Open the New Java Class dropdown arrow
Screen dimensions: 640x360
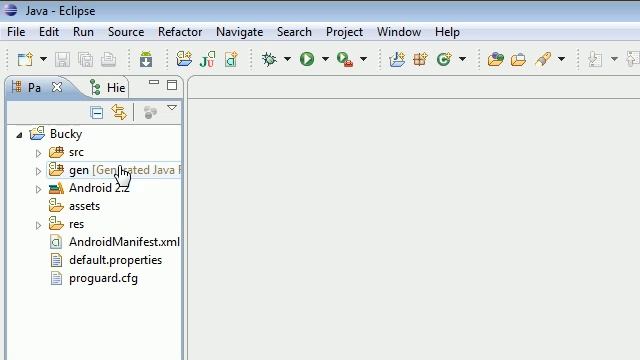(462, 60)
